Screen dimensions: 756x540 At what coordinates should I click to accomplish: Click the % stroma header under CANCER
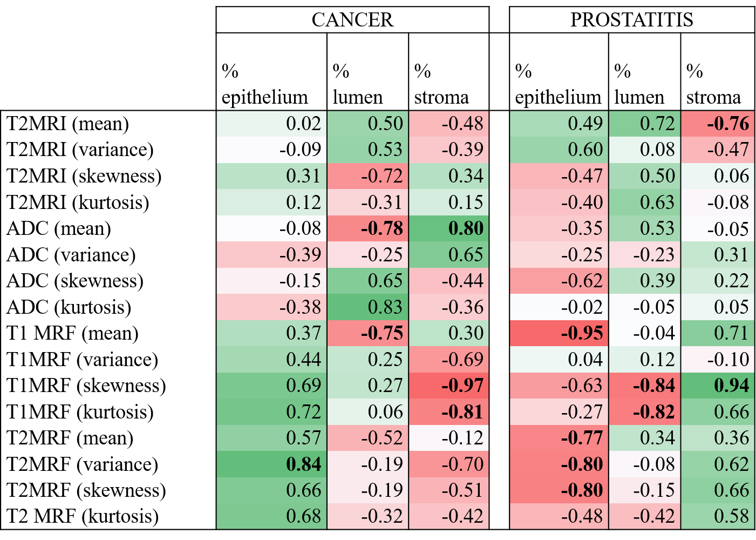(441, 84)
